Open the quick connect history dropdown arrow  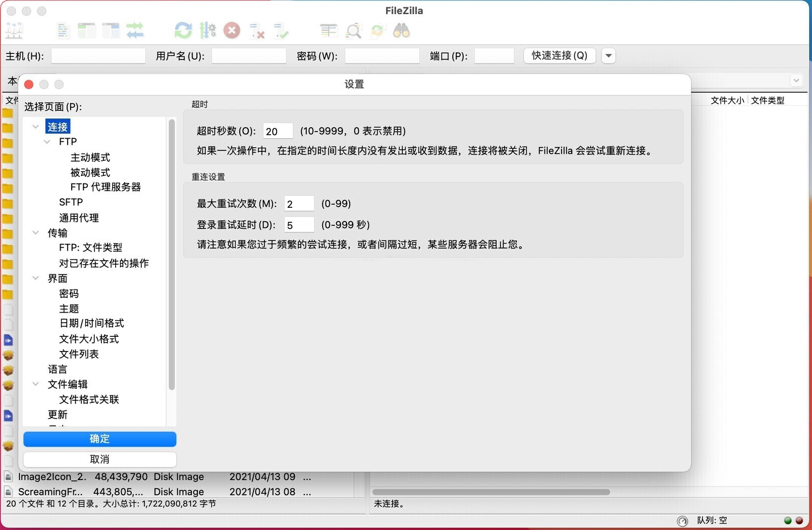pyautogui.click(x=609, y=55)
